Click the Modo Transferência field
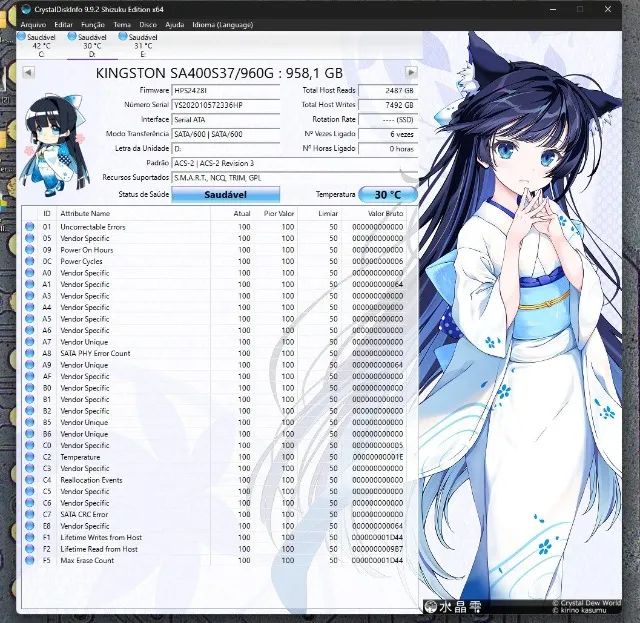This screenshot has width=640, height=623. 225,134
